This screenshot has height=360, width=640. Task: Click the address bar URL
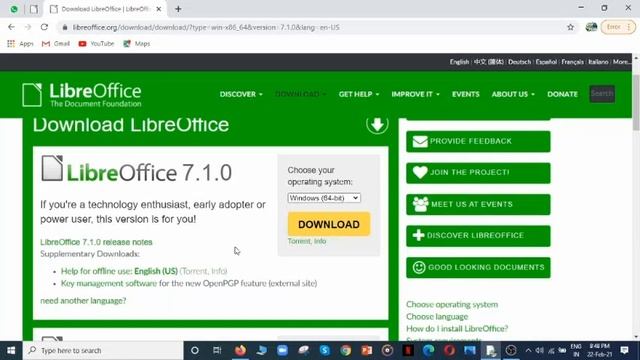[x=206, y=27]
